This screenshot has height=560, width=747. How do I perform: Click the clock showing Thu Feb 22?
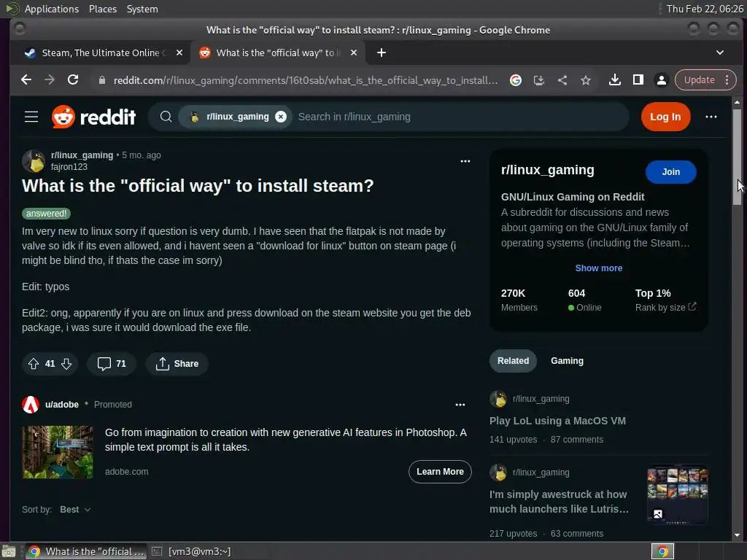pyautogui.click(x=705, y=9)
